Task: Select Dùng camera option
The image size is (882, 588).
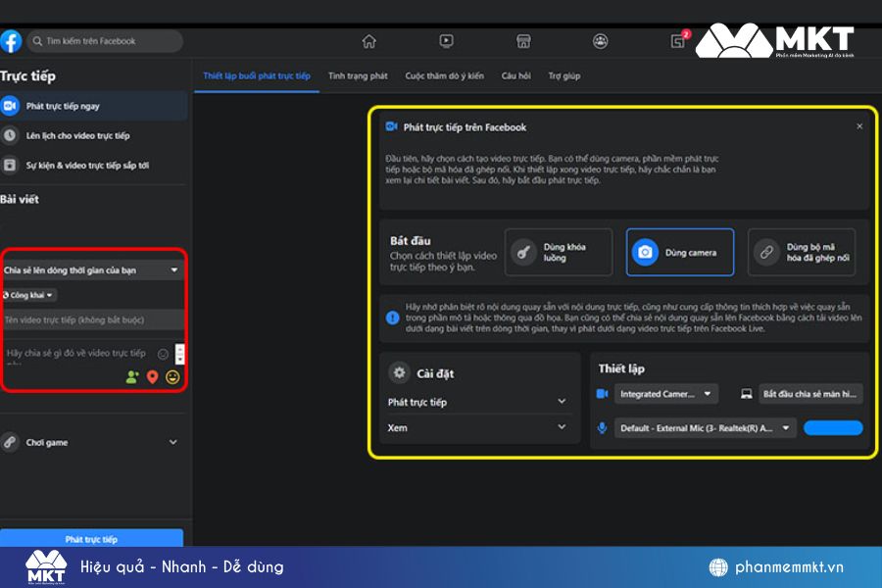Action: click(680, 252)
